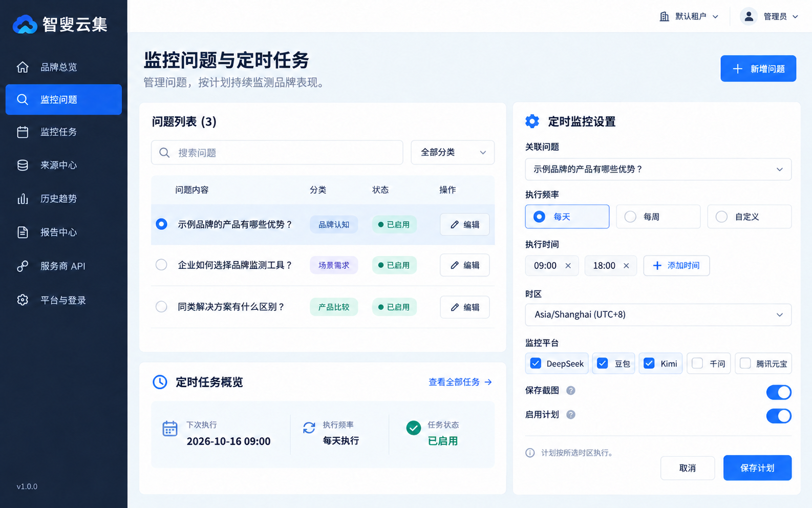Remove the 18:00 execution time
The width and height of the screenshot is (812, 508).
(626, 266)
